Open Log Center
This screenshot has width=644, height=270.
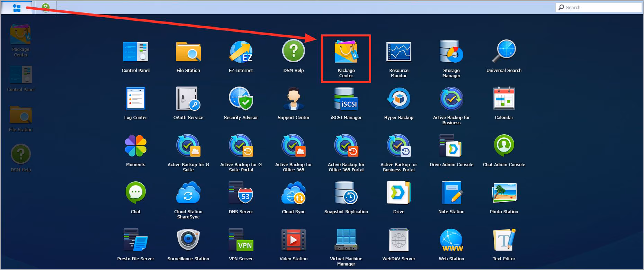tap(136, 103)
